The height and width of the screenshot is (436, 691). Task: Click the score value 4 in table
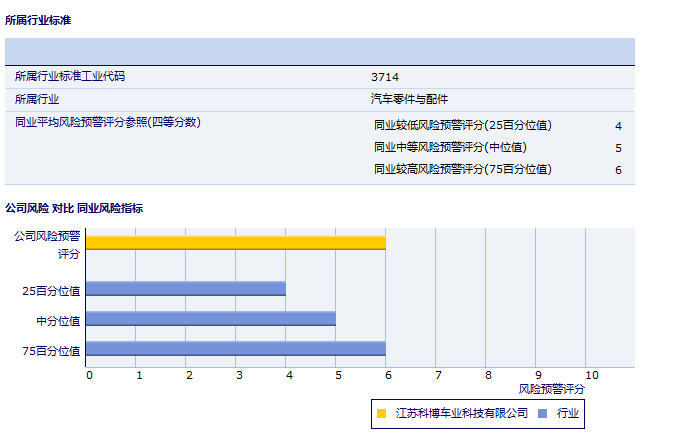click(x=618, y=126)
